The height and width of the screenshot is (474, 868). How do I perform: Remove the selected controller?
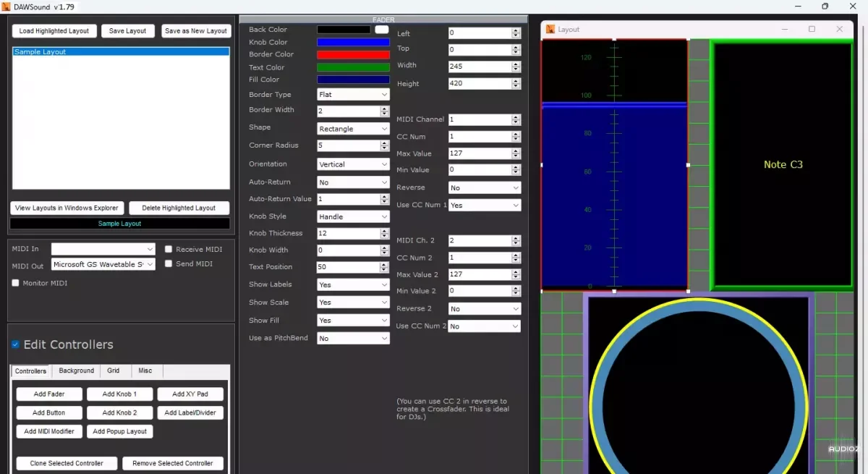(173, 463)
